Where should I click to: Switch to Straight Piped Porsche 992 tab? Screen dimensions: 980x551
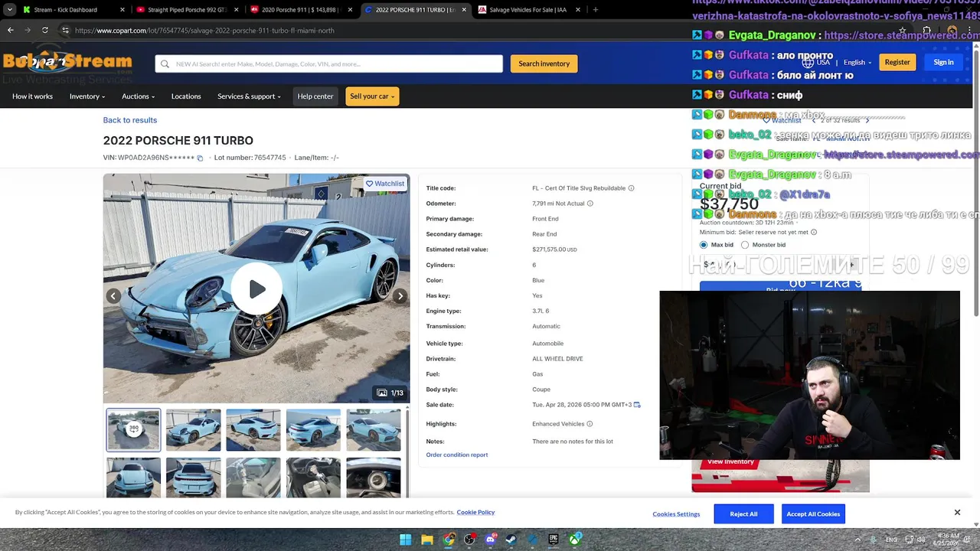click(x=186, y=10)
